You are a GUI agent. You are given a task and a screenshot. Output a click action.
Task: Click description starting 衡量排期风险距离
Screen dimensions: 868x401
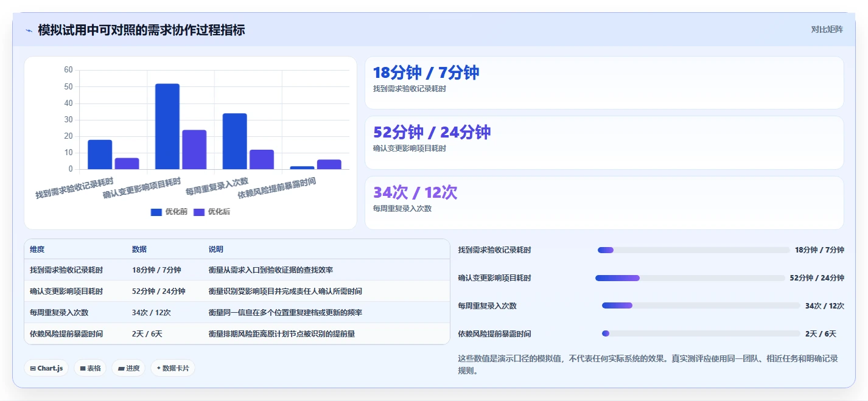282,334
